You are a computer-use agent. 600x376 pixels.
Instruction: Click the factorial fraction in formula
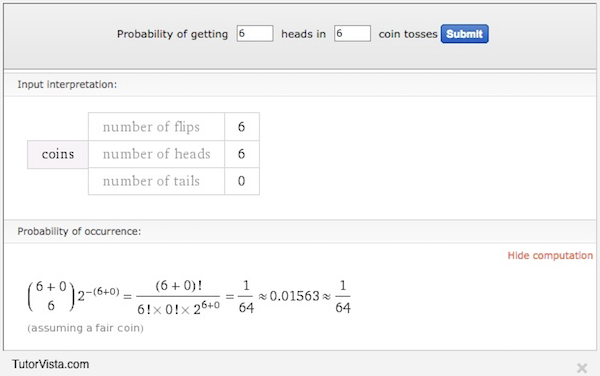click(x=178, y=298)
